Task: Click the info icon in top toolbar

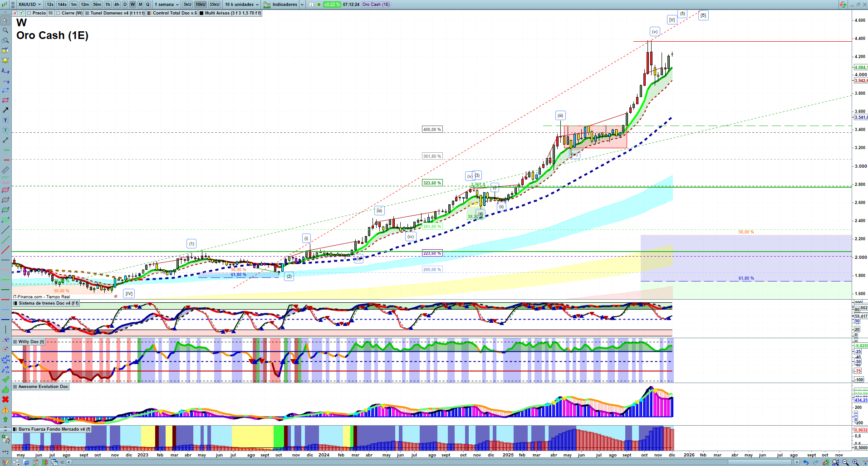Action: point(311,5)
